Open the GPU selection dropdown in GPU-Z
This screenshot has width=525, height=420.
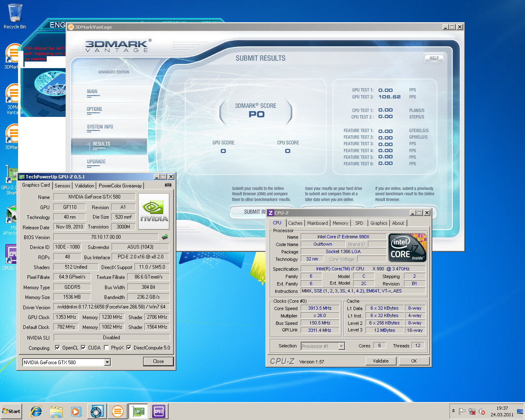107,362
